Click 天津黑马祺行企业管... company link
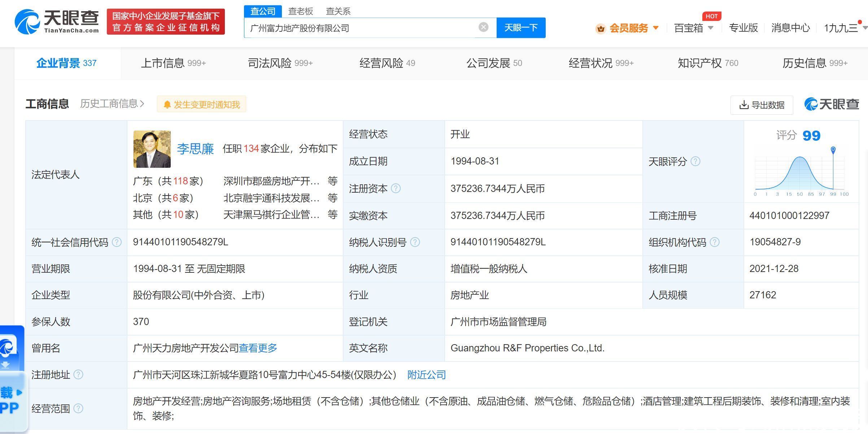This screenshot has width=868, height=434. click(271, 214)
